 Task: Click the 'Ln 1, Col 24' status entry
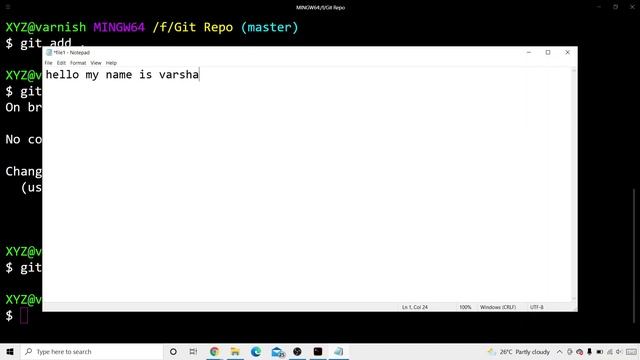(x=415, y=307)
